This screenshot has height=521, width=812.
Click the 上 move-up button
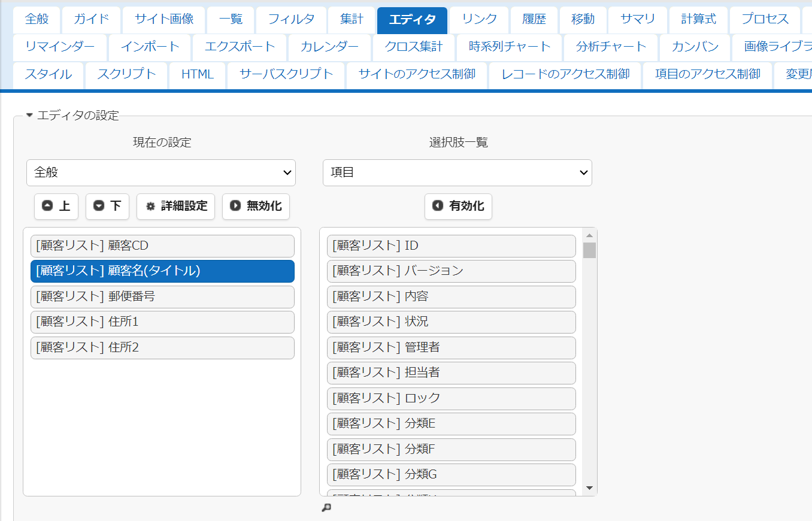click(56, 206)
